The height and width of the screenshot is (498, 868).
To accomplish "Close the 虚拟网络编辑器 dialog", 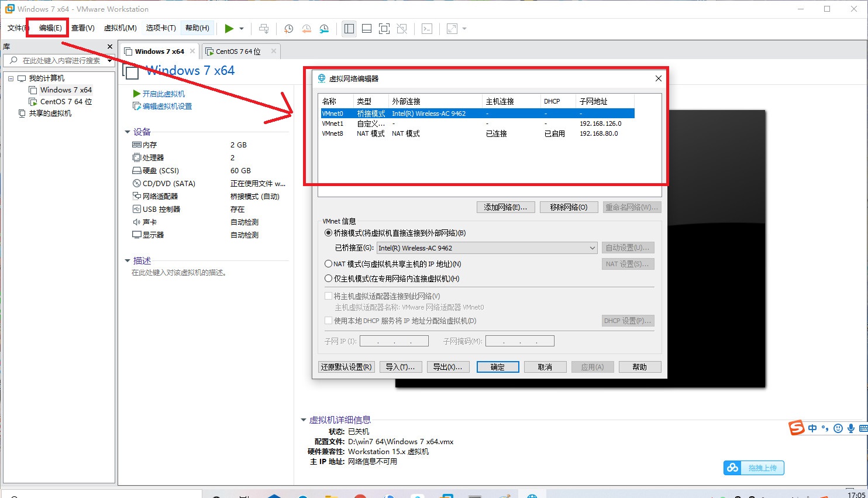I will (x=659, y=78).
